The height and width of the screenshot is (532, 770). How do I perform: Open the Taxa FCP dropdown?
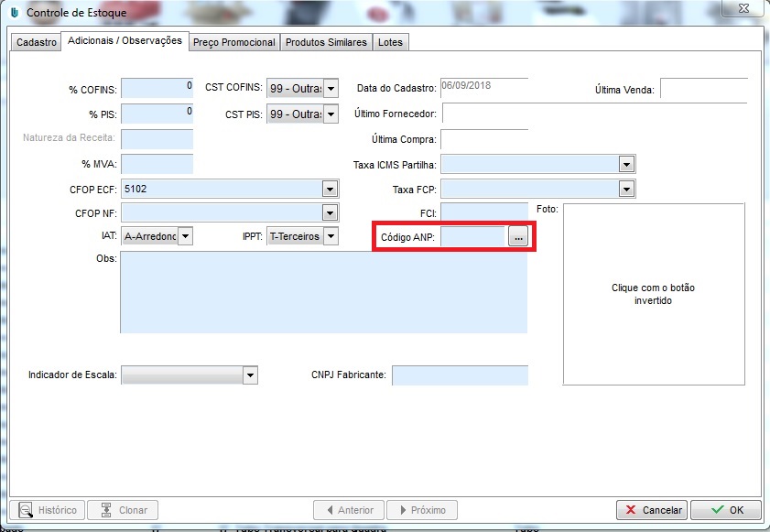click(x=626, y=189)
